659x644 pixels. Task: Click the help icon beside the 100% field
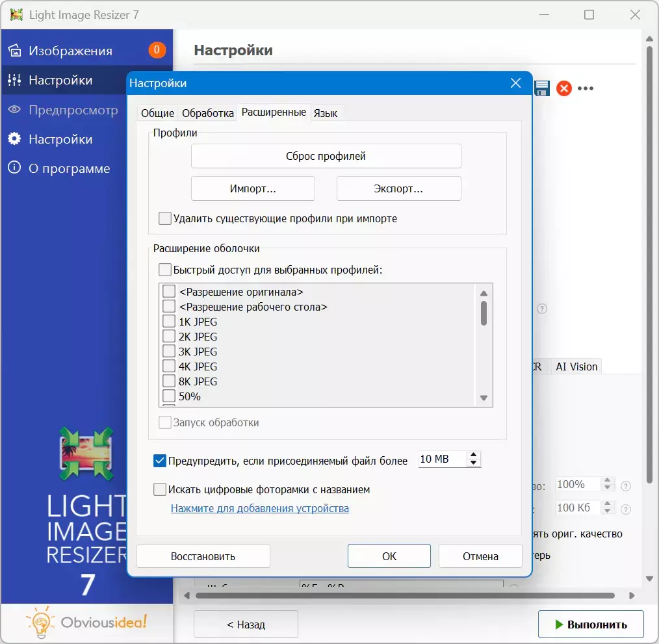coord(626,485)
